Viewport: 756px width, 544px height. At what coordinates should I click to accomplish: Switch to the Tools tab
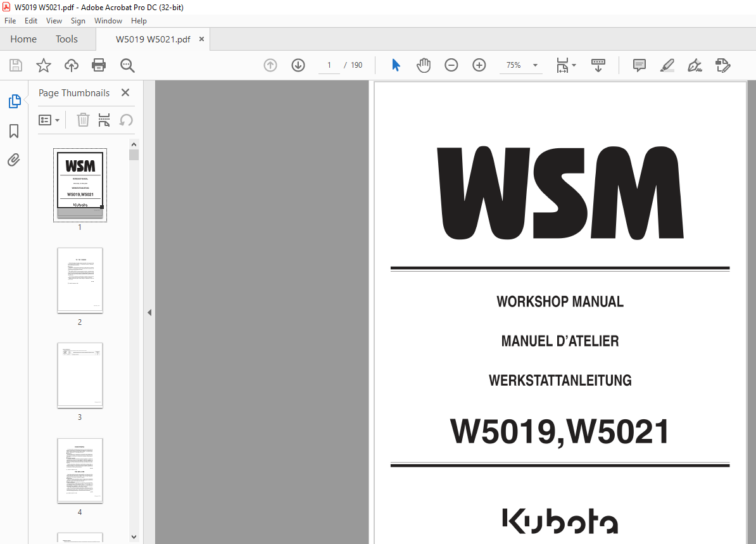[66, 39]
